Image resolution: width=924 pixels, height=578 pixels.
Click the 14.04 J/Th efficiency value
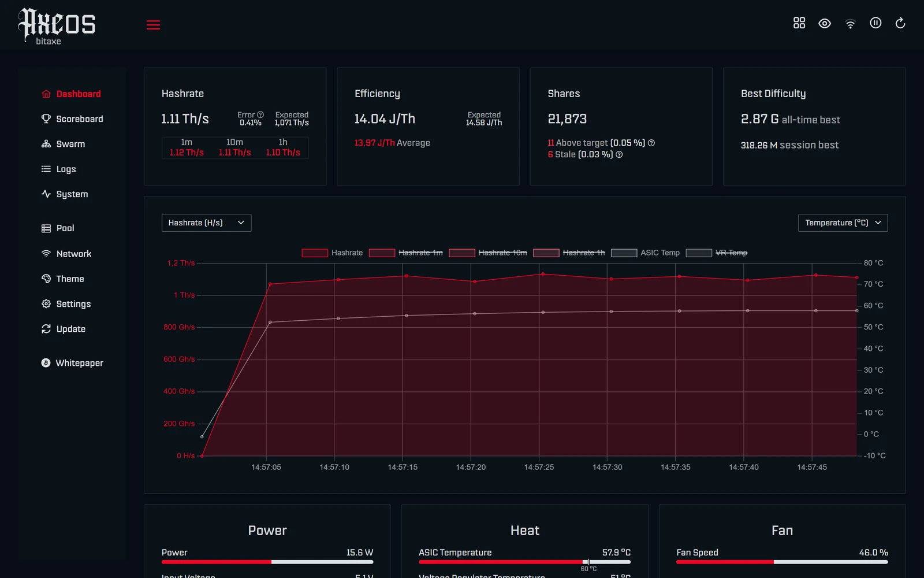[x=385, y=119]
